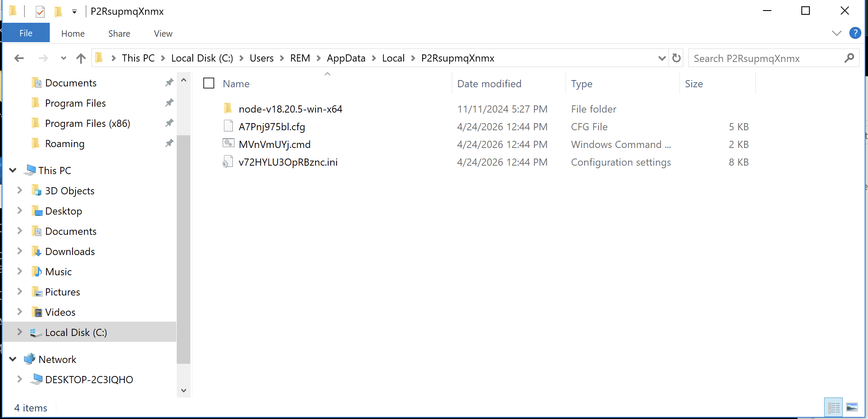Select the MVnVmUYj.cmd file icon
The height and width of the screenshot is (419, 868).
pyautogui.click(x=228, y=144)
